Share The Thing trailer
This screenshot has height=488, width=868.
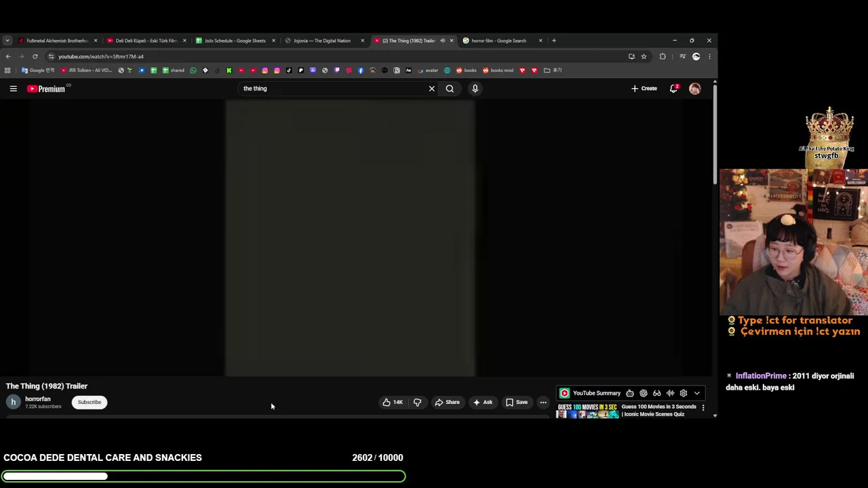tap(447, 403)
